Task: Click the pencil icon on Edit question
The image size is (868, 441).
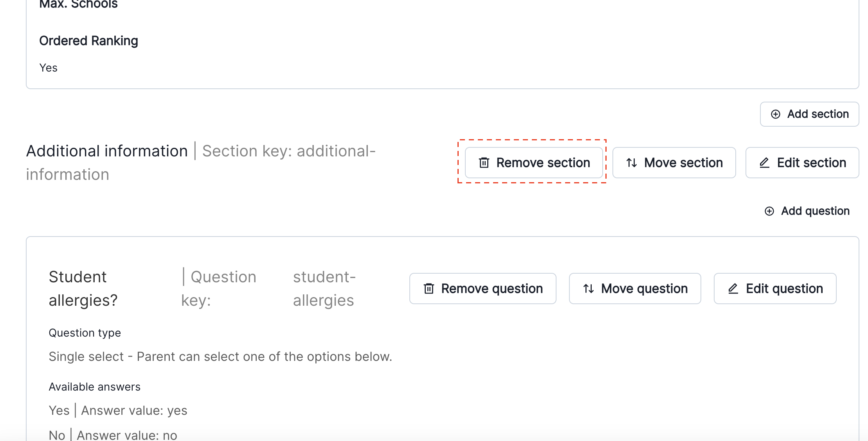Action: pos(733,289)
